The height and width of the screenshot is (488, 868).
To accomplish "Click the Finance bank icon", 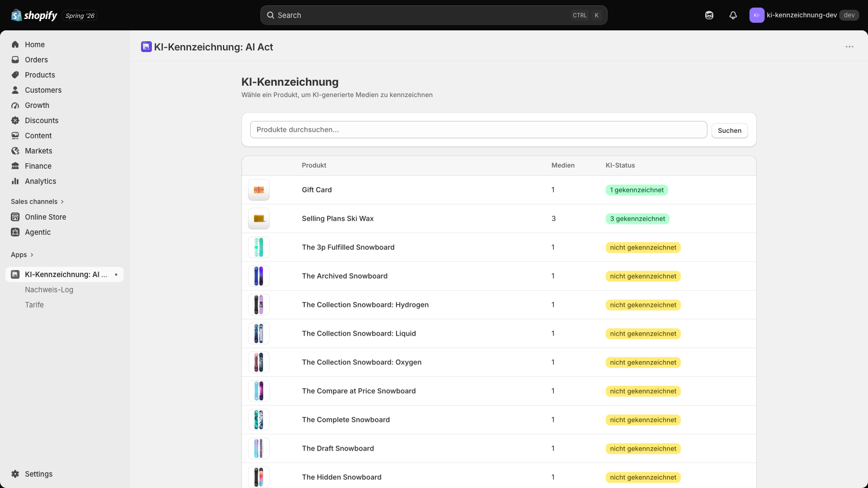I will click(x=15, y=166).
